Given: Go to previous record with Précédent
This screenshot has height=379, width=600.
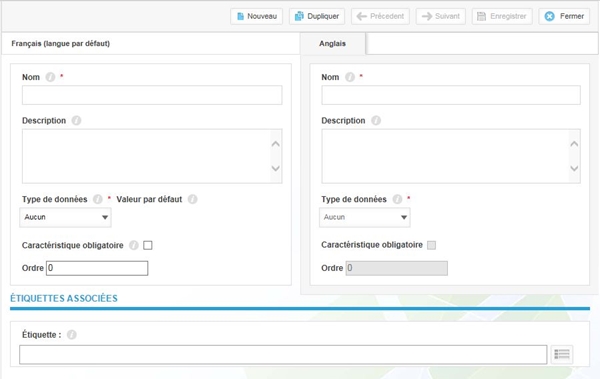Looking at the screenshot, I should tap(380, 16).
